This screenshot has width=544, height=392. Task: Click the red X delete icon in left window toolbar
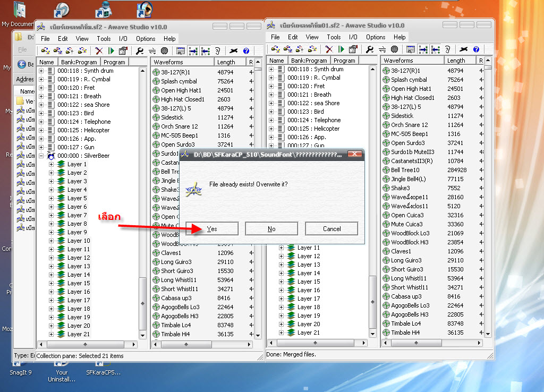tap(99, 51)
